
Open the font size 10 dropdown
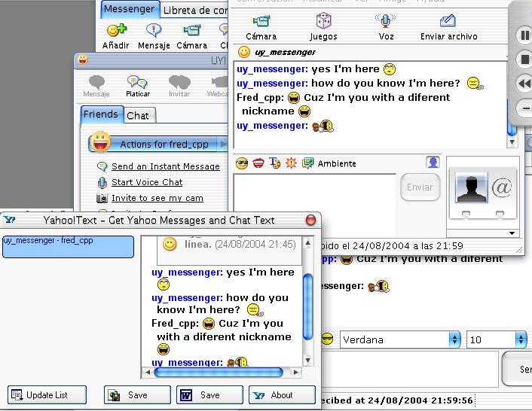coord(497,339)
